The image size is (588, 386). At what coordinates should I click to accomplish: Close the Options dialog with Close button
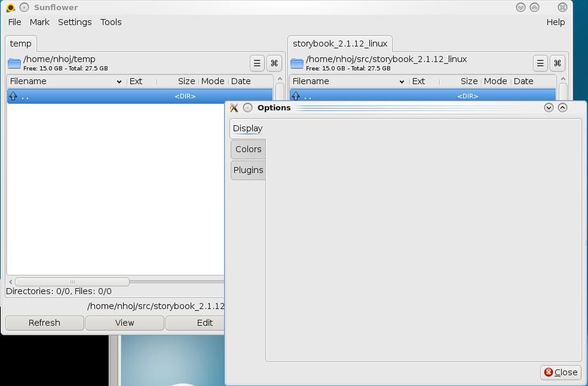tap(560, 372)
